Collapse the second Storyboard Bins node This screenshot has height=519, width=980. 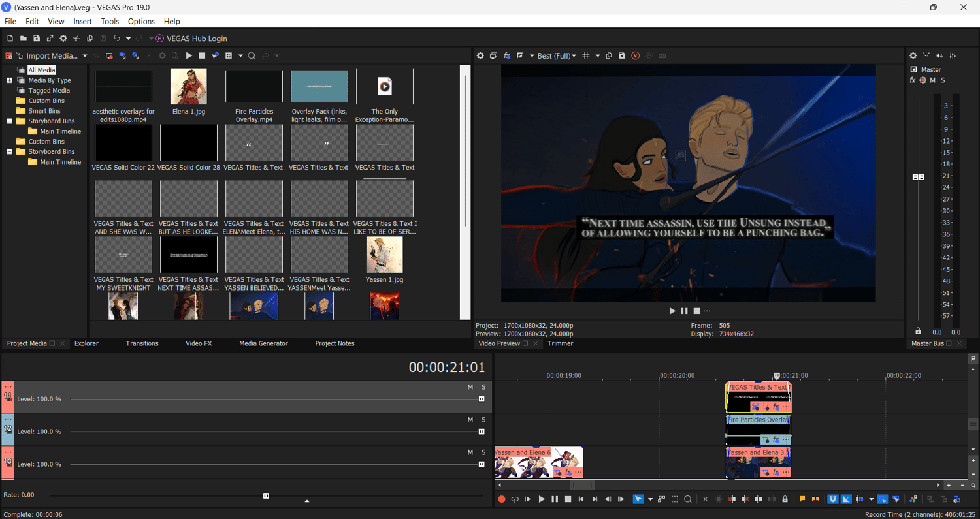pos(10,151)
